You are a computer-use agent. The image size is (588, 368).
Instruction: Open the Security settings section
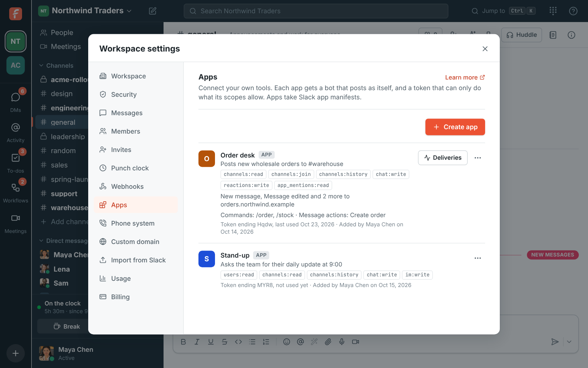coord(136,95)
